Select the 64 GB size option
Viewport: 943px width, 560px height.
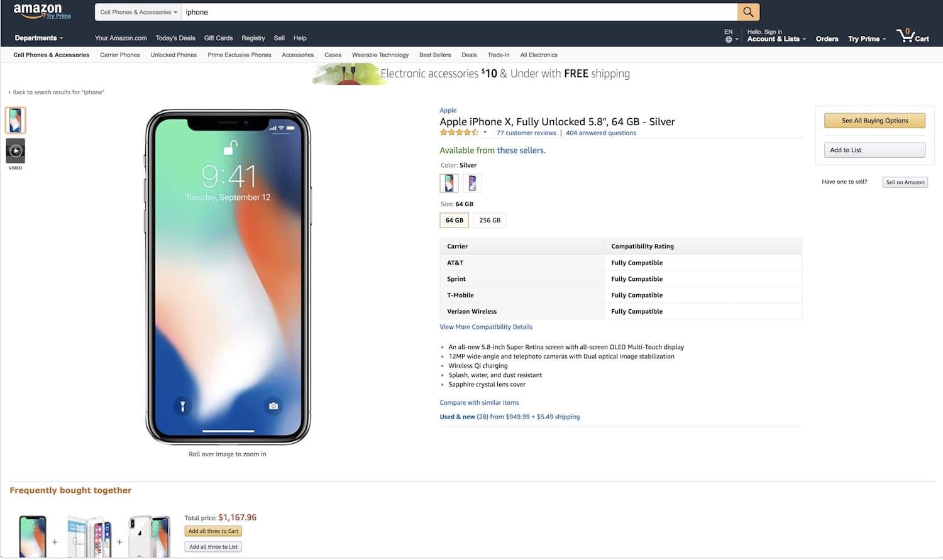(x=454, y=220)
